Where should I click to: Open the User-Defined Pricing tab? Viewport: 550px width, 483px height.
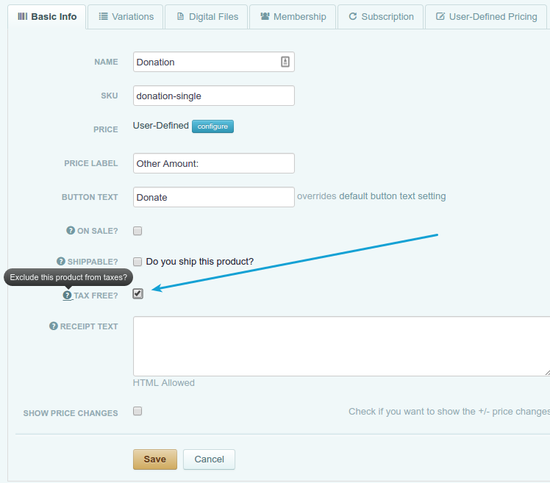tap(486, 16)
